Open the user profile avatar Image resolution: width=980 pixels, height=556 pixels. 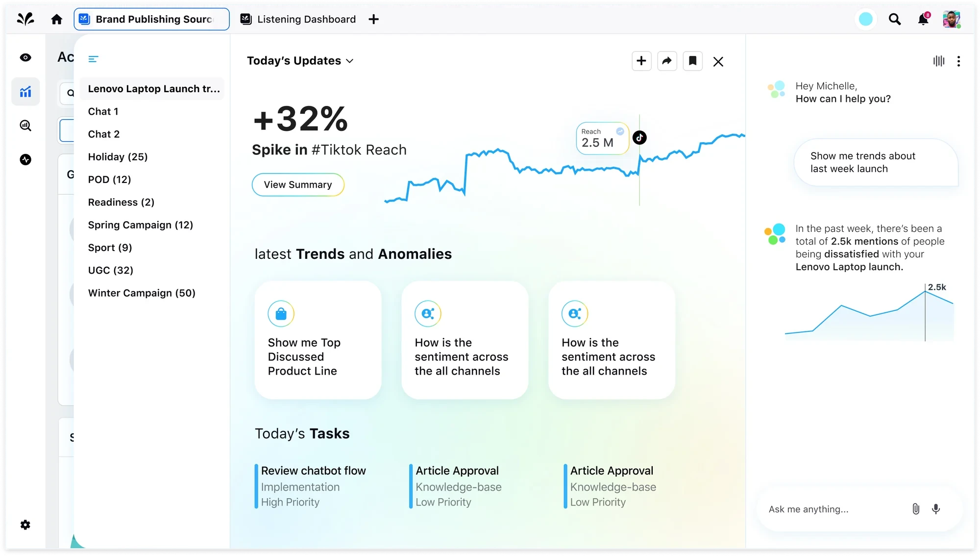pyautogui.click(x=952, y=19)
